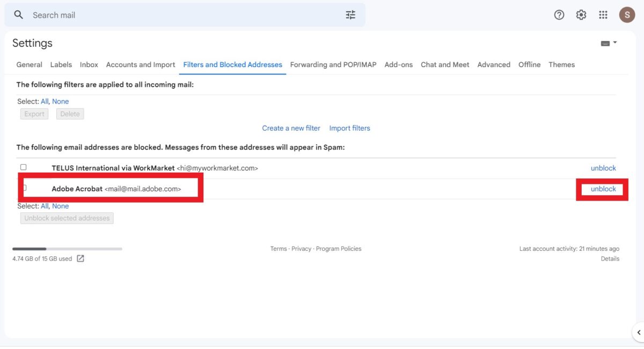Open the Privacy link
Viewport: 644px width, 349px height.
click(302, 249)
